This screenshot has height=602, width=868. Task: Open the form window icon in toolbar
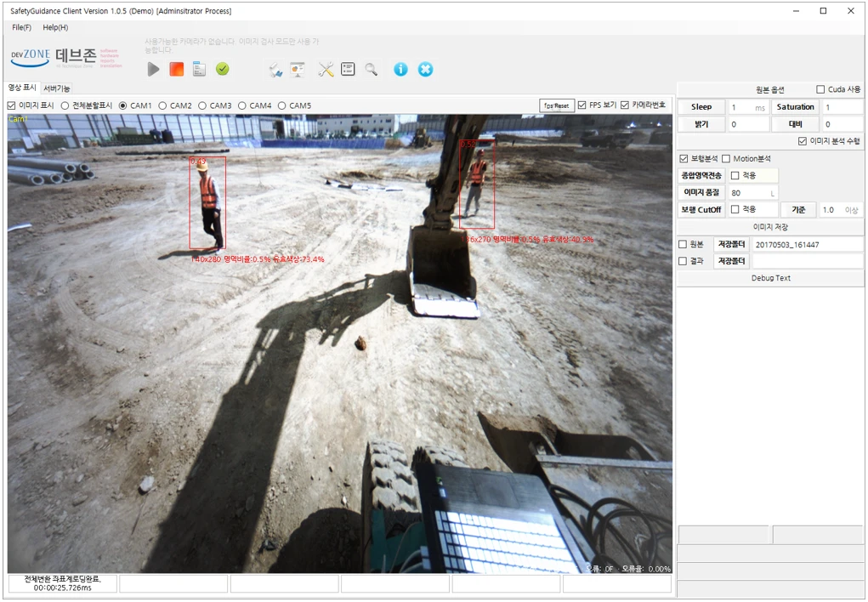click(x=199, y=69)
